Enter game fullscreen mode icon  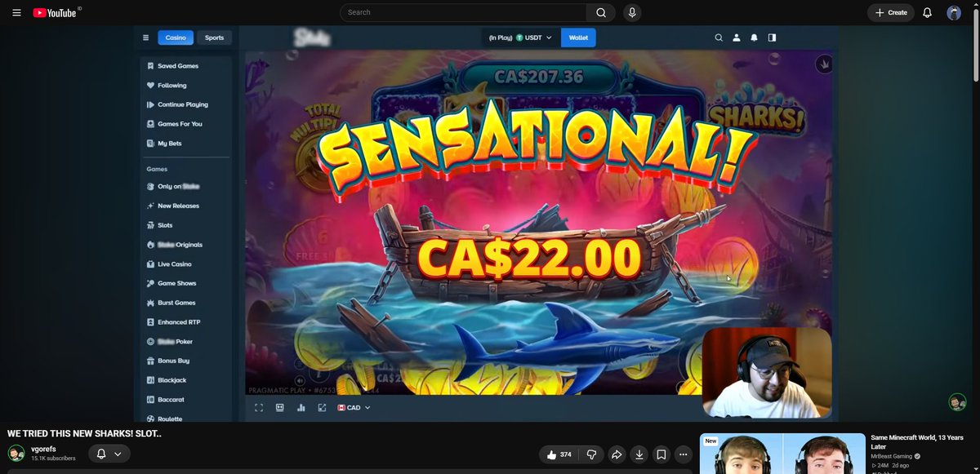click(x=259, y=408)
